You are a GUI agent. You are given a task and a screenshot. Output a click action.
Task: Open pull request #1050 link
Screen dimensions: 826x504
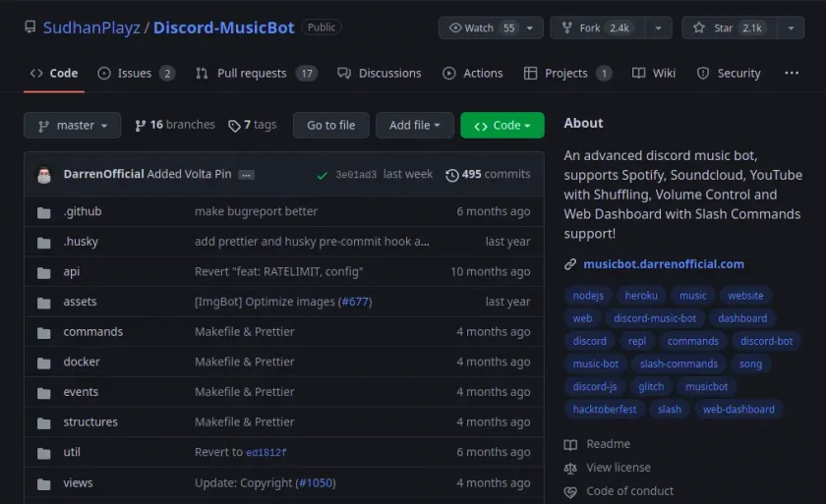(316, 483)
